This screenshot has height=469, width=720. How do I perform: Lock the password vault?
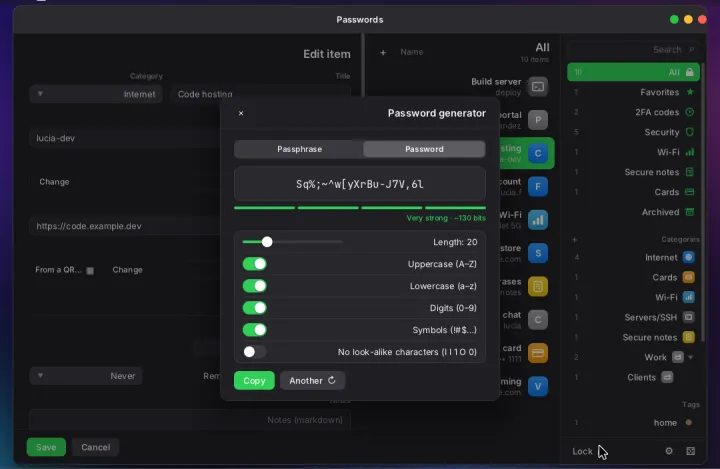pos(582,452)
